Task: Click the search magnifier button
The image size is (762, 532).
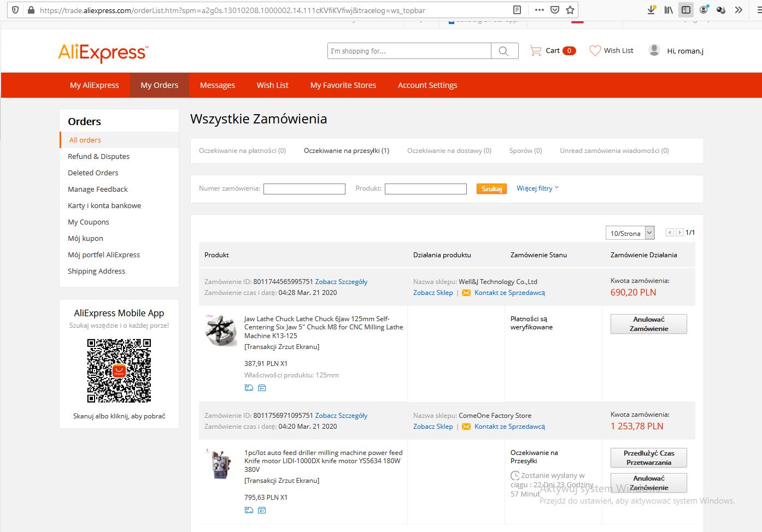Action: click(504, 51)
